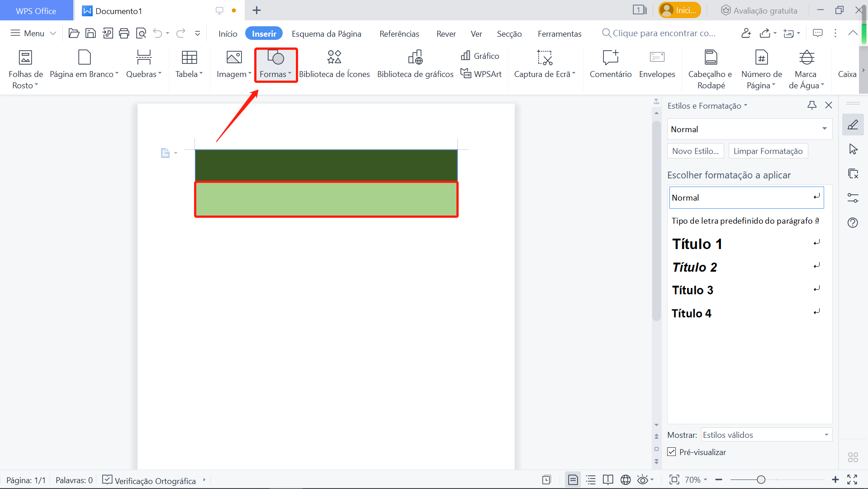
Task: Toggle Verificação Ortográfica in status bar
Action: click(107, 479)
